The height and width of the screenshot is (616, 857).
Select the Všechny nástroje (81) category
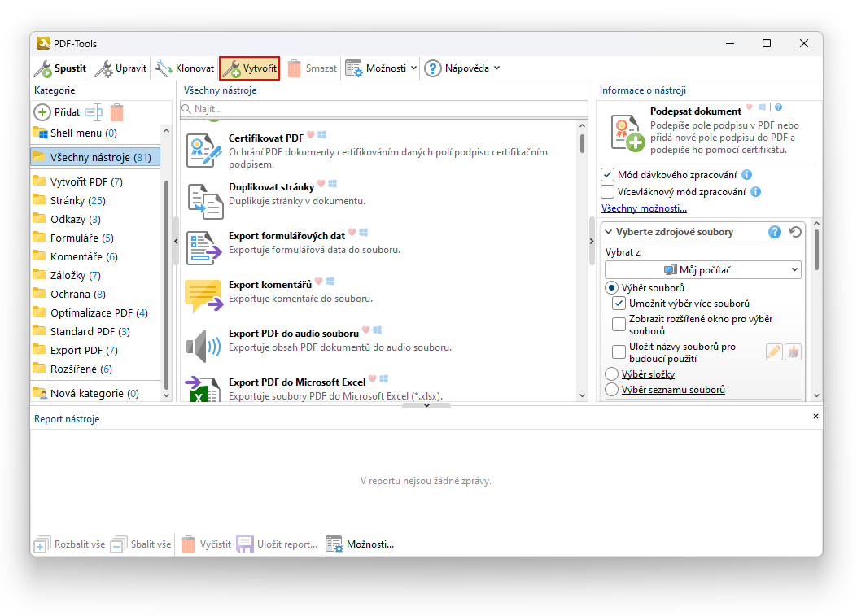tap(95, 157)
